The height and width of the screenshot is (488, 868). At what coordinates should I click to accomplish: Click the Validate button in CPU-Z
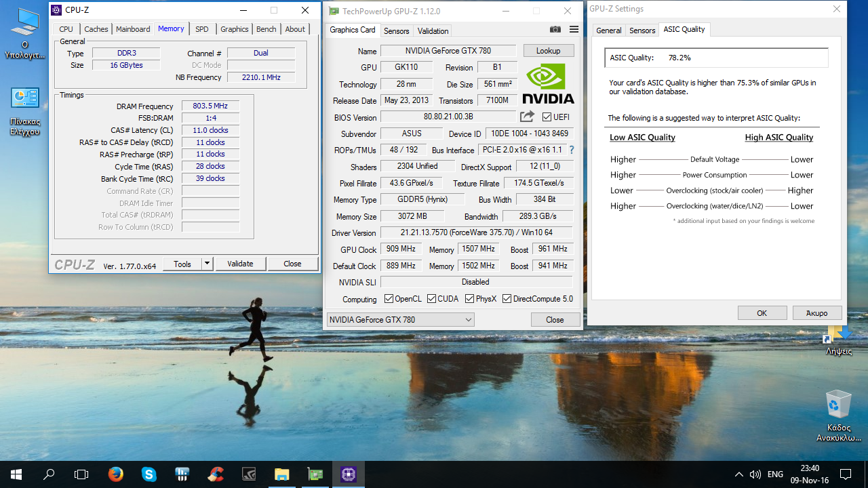coord(240,264)
